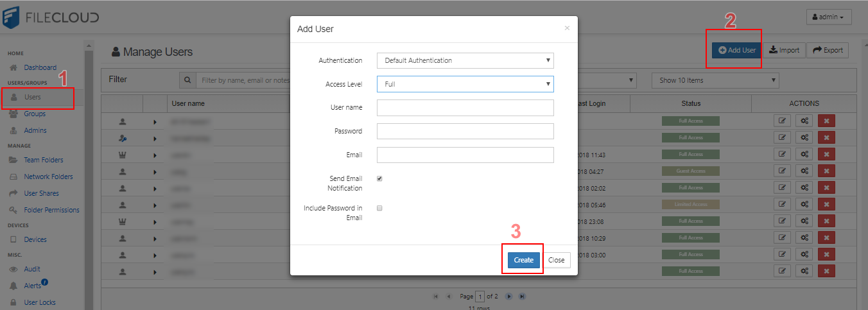Open the admin account menu
868x310 pixels.
pyautogui.click(x=829, y=17)
